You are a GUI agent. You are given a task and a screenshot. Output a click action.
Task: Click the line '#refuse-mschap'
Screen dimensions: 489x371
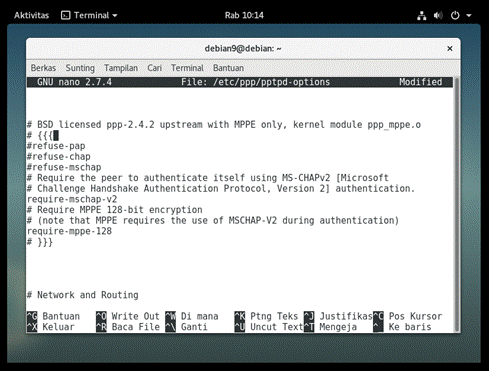click(64, 167)
